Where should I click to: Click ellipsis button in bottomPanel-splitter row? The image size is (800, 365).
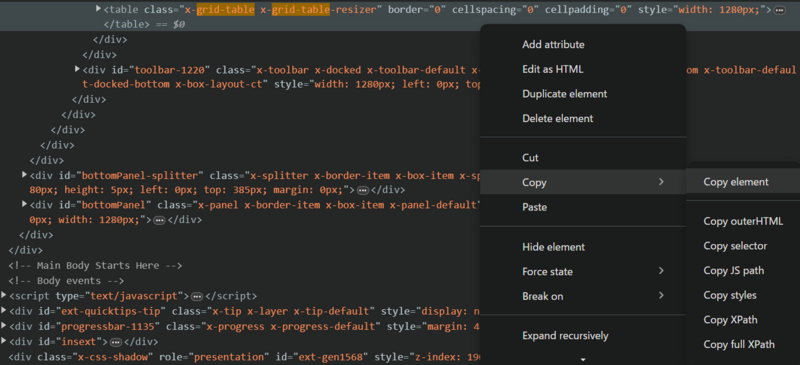click(x=363, y=190)
